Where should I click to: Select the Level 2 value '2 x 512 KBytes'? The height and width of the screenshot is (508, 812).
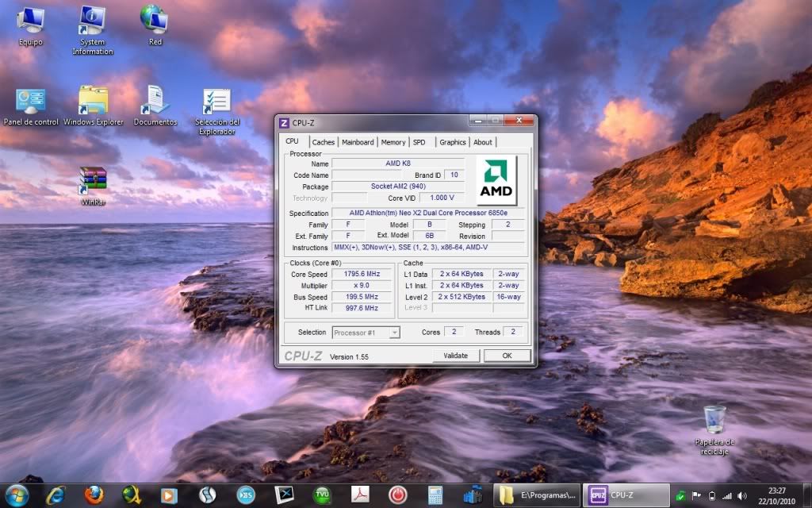(x=462, y=297)
